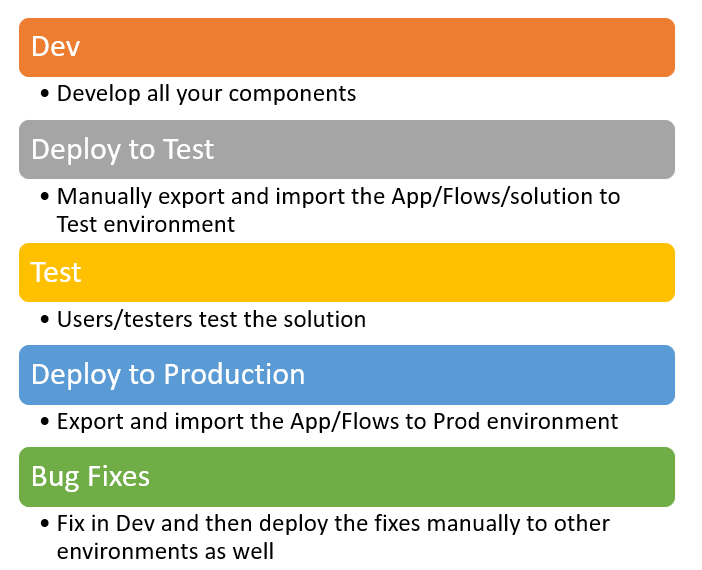Select 'Users/testers test the solution' text

tap(211, 320)
